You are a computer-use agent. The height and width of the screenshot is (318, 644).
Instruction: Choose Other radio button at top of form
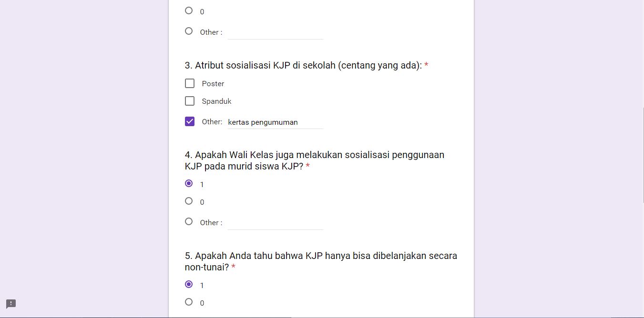tap(189, 31)
